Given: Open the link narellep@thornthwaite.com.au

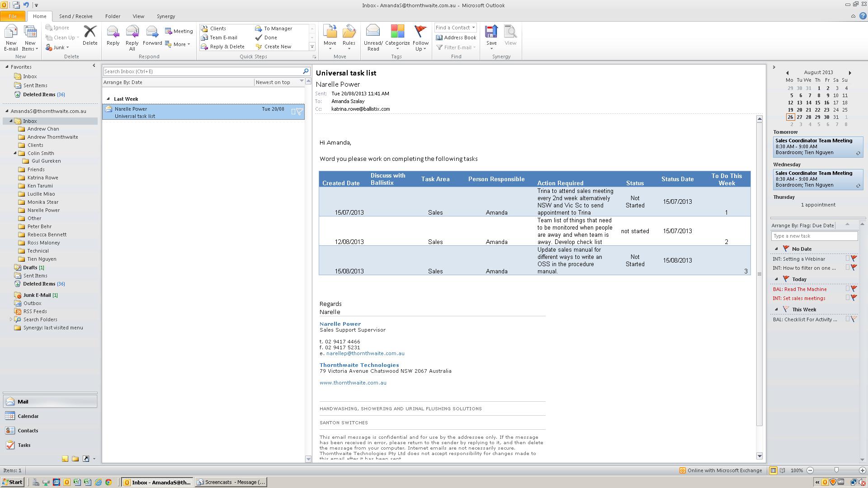Looking at the screenshot, I should click(365, 353).
